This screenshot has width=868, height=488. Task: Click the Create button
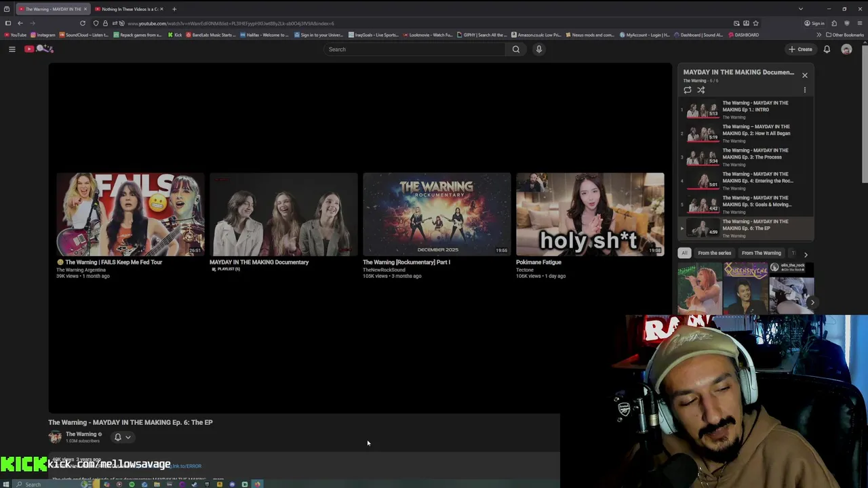800,49
